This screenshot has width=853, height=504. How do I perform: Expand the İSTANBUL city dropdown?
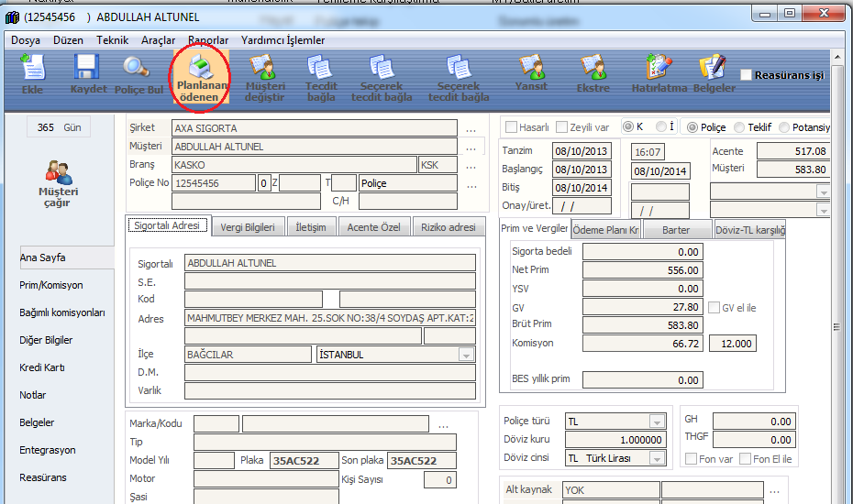[466, 355]
